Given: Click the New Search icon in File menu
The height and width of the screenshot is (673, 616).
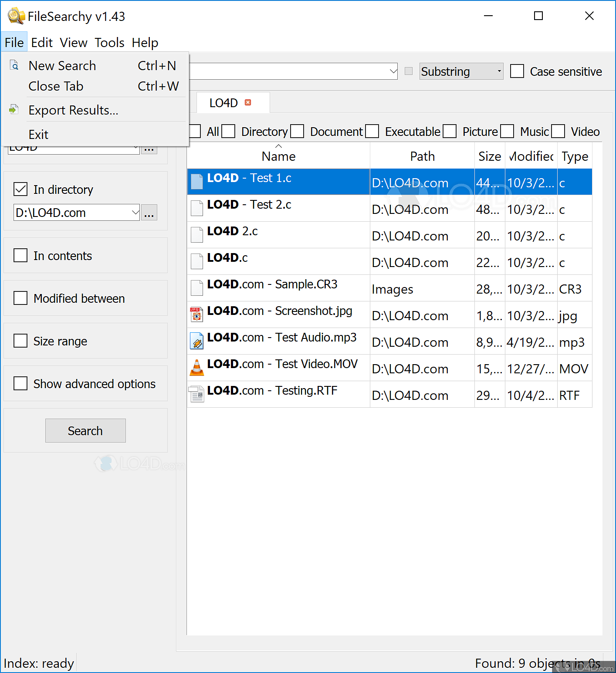Looking at the screenshot, I should click(x=14, y=64).
